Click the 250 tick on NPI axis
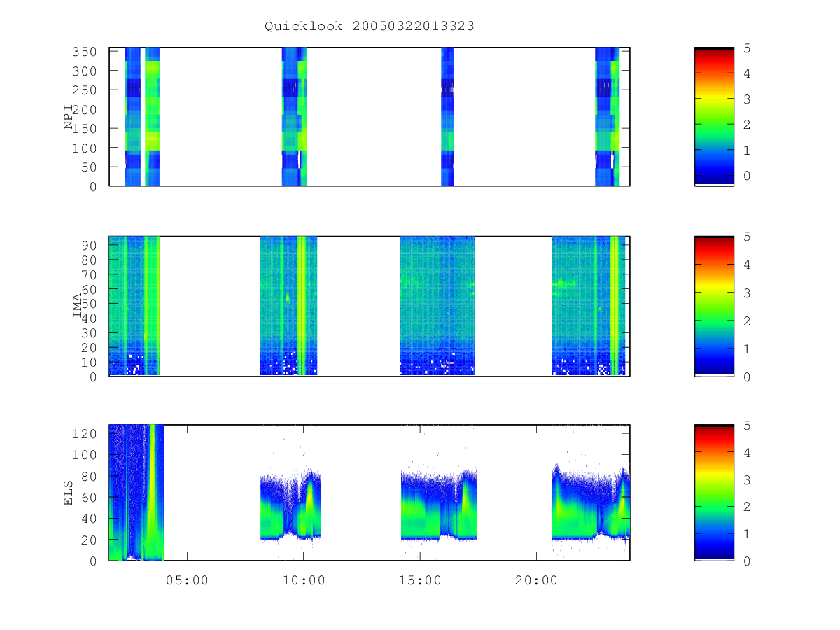Image resolution: width=840 pixels, height=630 pixels. click(x=86, y=90)
